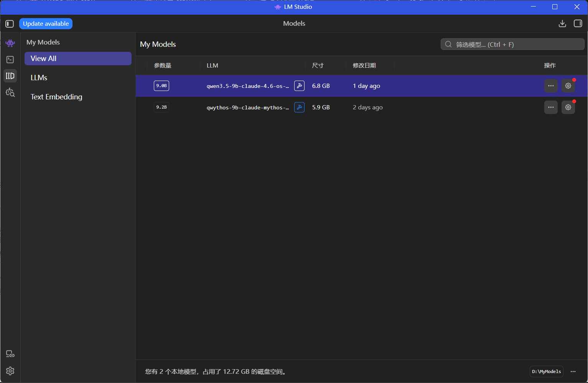Focus the model filter search field

pyautogui.click(x=512, y=45)
